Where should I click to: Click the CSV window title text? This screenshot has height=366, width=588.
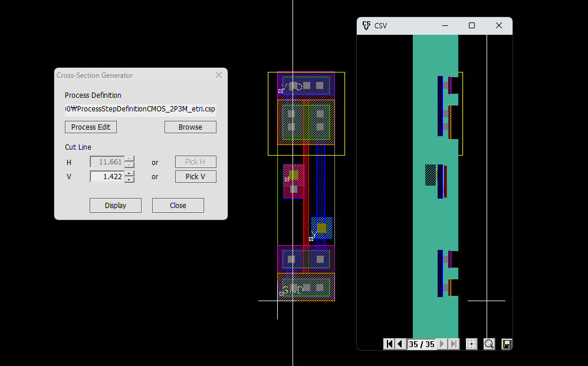point(380,25)
